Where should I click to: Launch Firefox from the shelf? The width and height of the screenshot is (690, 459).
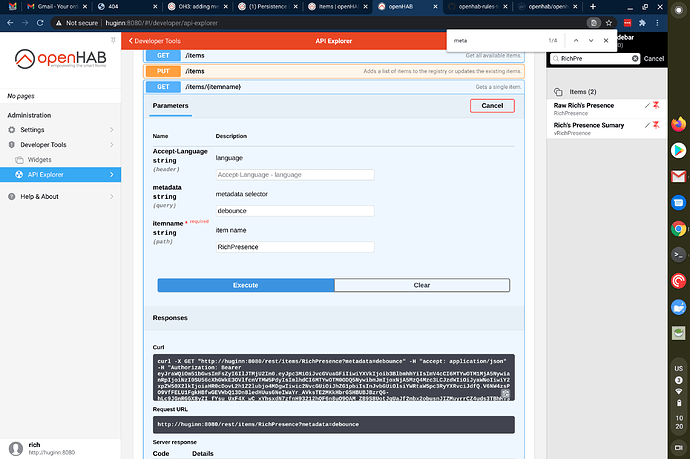click(679, 124)
